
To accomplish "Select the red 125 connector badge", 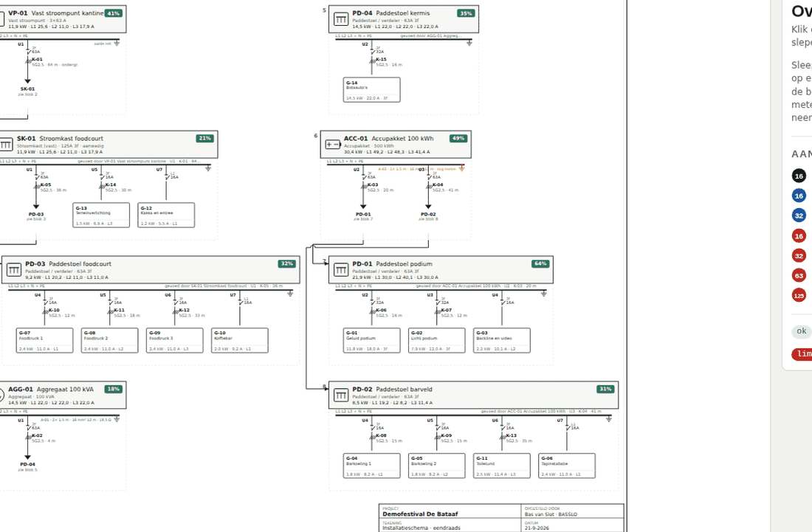I will (x=799, y=295).
